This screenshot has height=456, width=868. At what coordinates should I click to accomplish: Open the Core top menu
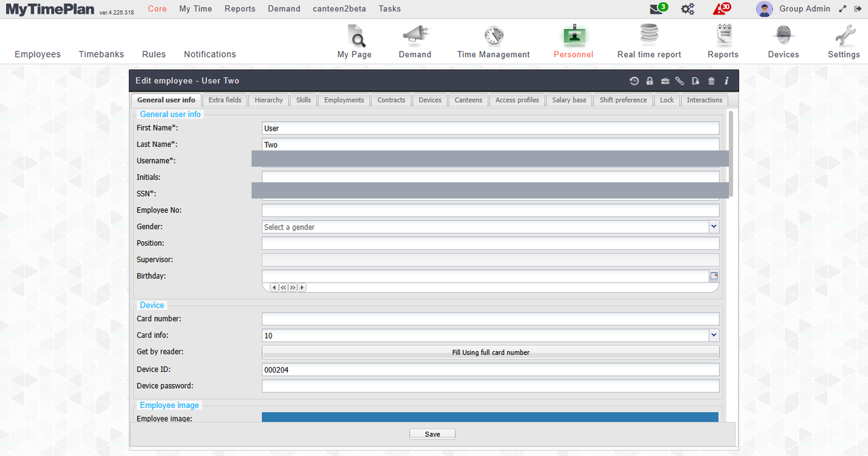pyautogui.click(x=157, y=9)
